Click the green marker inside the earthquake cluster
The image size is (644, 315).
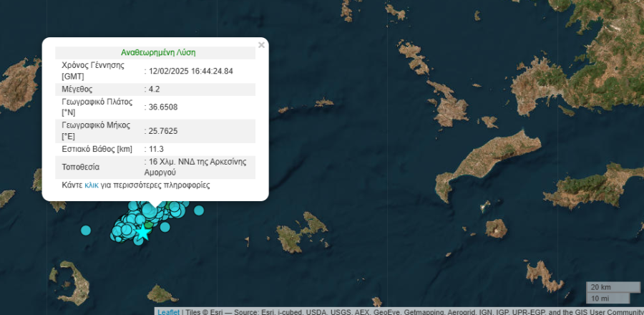click(x=148, y=226)
